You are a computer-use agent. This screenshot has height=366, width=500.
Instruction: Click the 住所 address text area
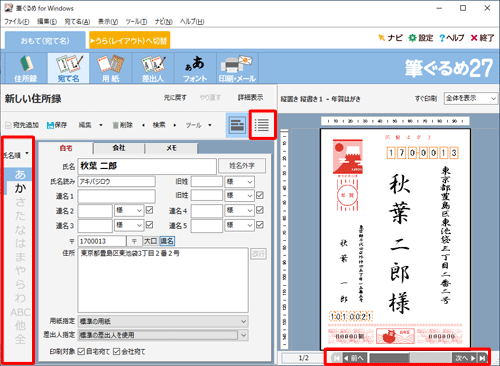163,280
